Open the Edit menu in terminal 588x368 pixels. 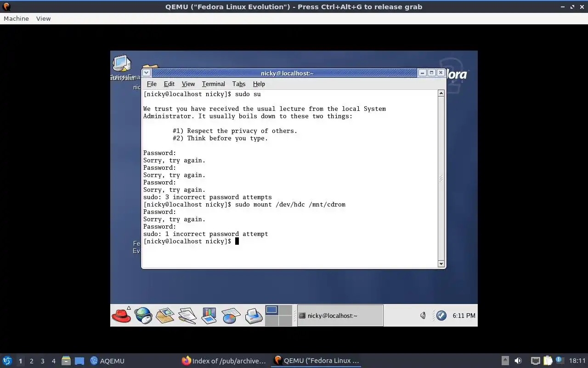[169, 84]
